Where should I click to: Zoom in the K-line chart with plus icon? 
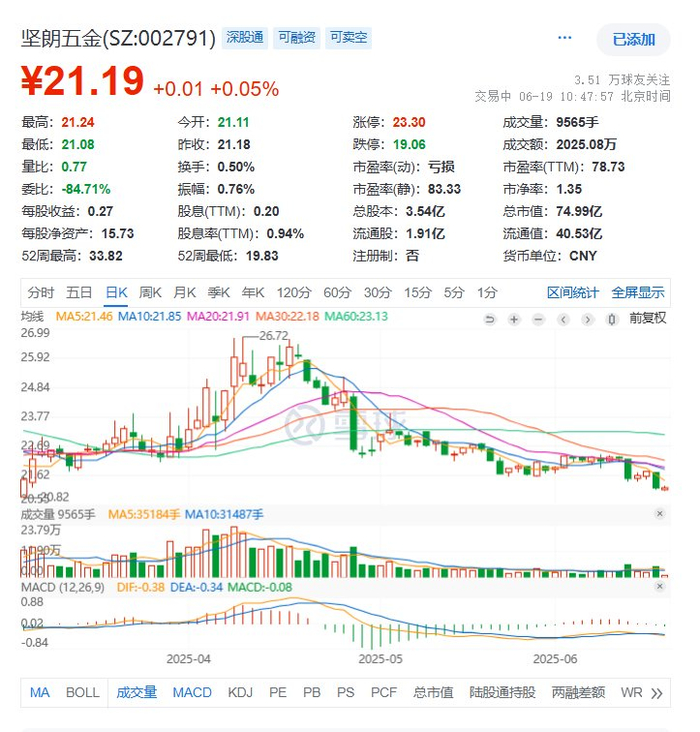pos(514,319)
